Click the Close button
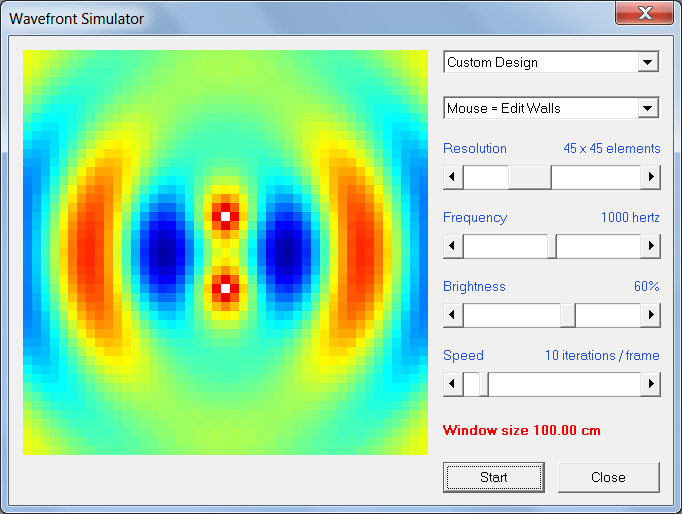This screenshot has width=682, height=514. (x=608, y=477)
